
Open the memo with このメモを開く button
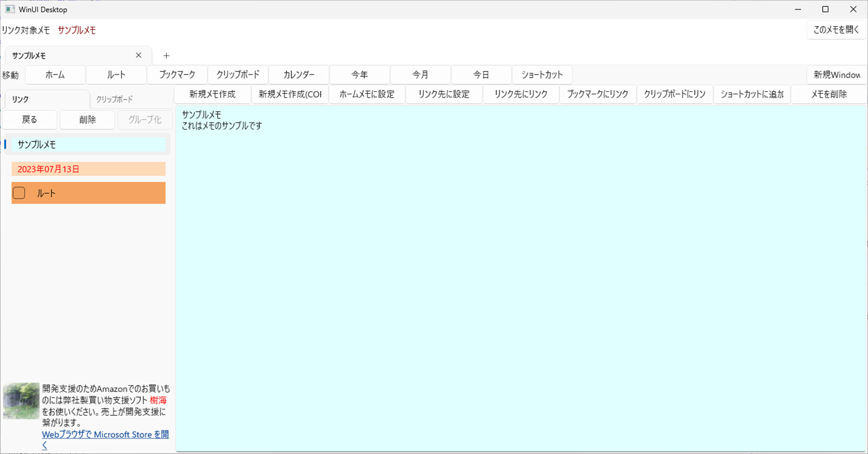tap(836, 29)
